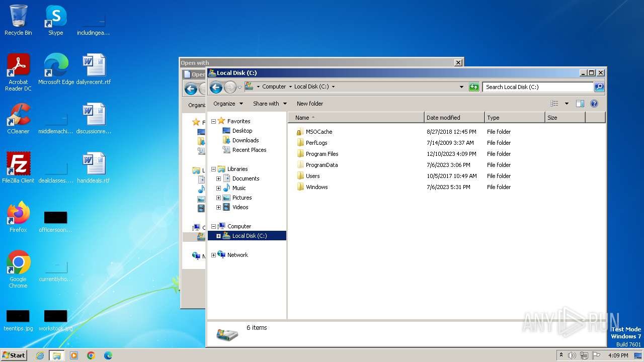Expand the Documents library node

218,178
